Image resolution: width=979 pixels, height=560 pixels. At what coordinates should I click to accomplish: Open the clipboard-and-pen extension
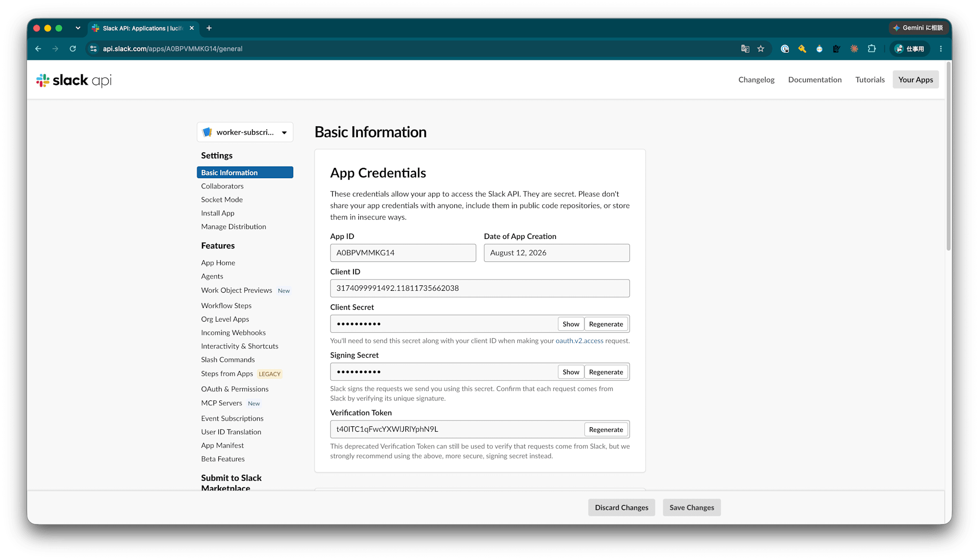(x=837, y=49)
